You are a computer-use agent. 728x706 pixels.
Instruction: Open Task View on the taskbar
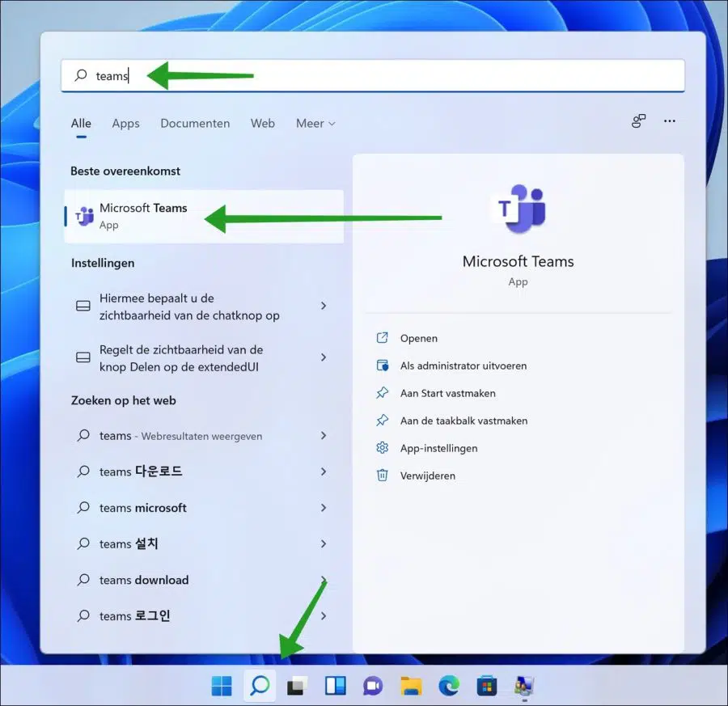297,686
